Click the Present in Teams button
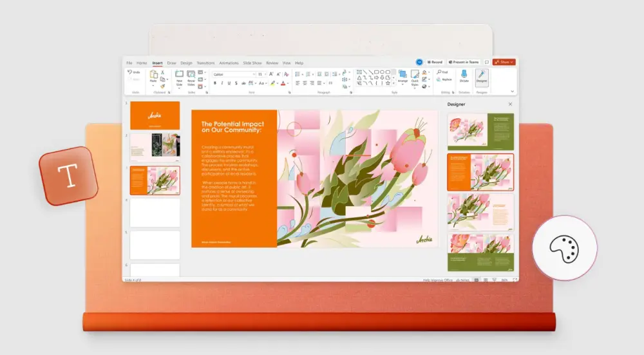 click(x=464, y=62)
